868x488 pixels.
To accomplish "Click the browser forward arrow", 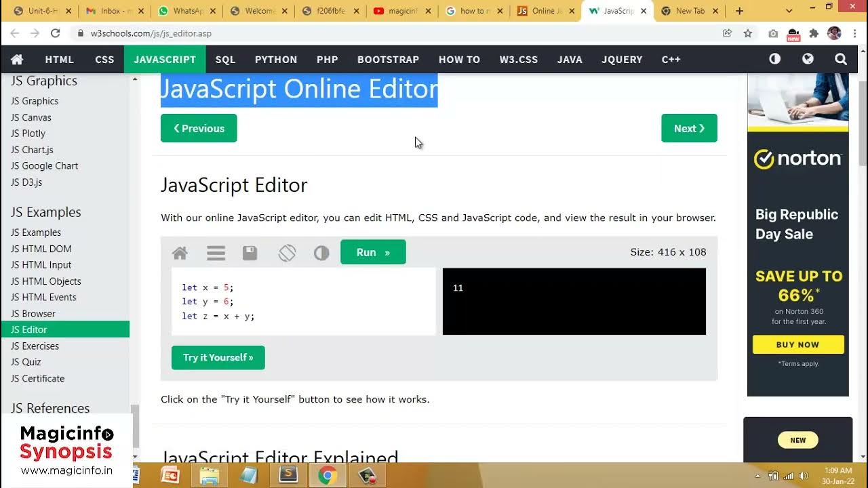I will coord(35,33).
